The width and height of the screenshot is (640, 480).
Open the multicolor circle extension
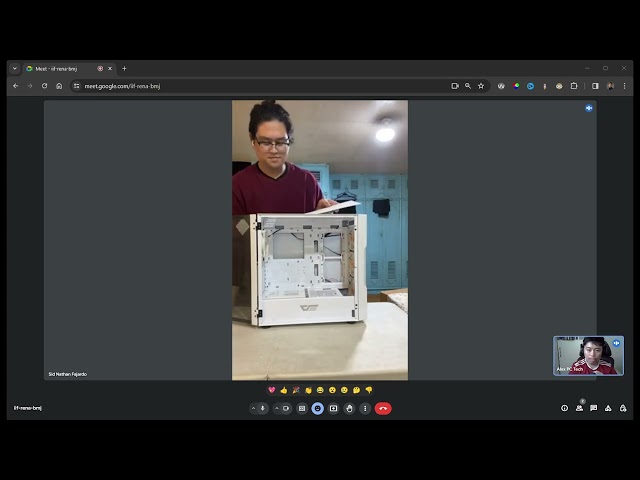[x=516, y=86]
